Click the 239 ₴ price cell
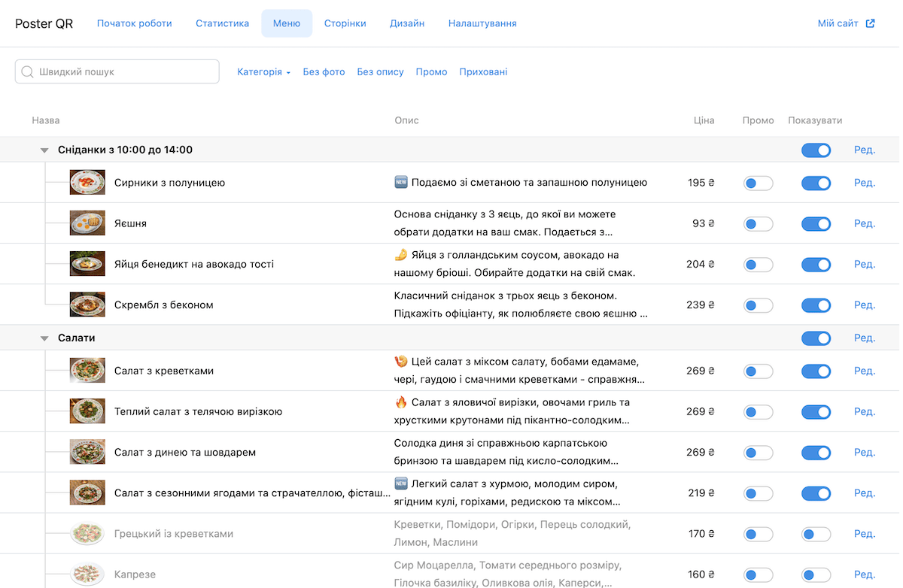The image size is (903, 588). [x=701, y=305]
